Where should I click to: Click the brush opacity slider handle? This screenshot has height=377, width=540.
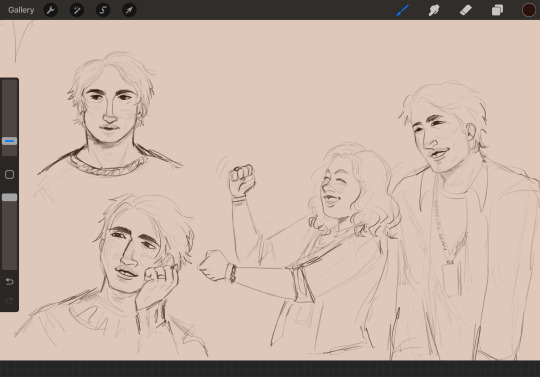coord(9,197)
